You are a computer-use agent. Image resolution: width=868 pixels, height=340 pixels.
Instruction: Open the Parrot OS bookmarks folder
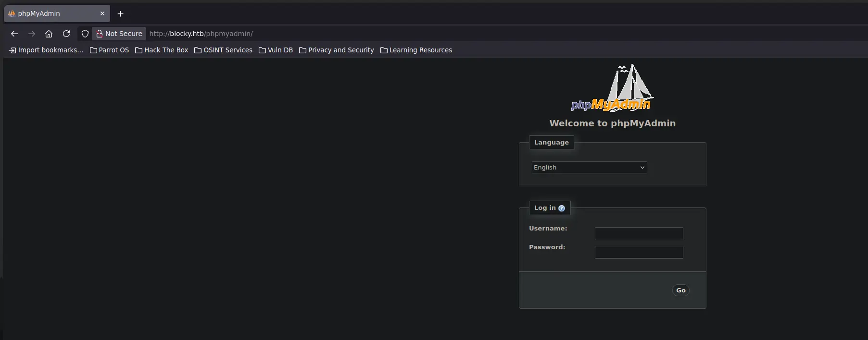(x=110, y=50)
